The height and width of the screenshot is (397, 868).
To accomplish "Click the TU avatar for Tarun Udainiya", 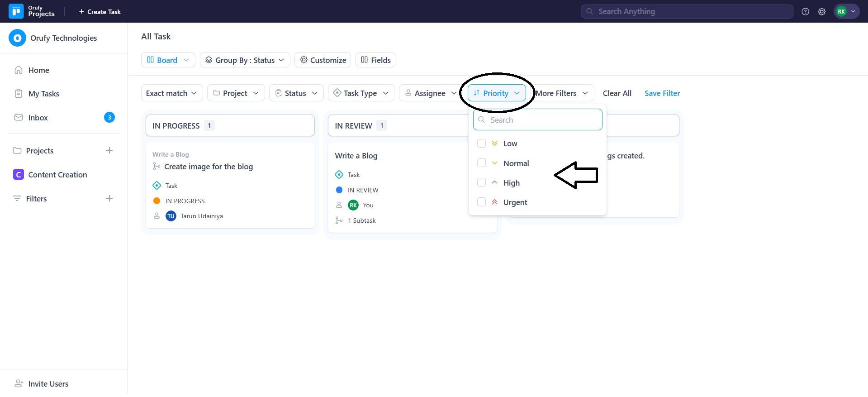I will click(x=171, y=216).
